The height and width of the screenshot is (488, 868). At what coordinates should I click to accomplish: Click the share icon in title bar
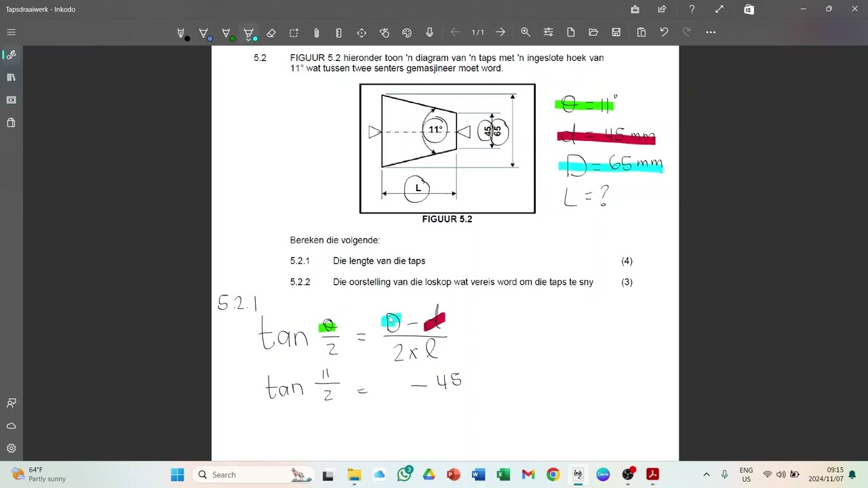[662, 9]
